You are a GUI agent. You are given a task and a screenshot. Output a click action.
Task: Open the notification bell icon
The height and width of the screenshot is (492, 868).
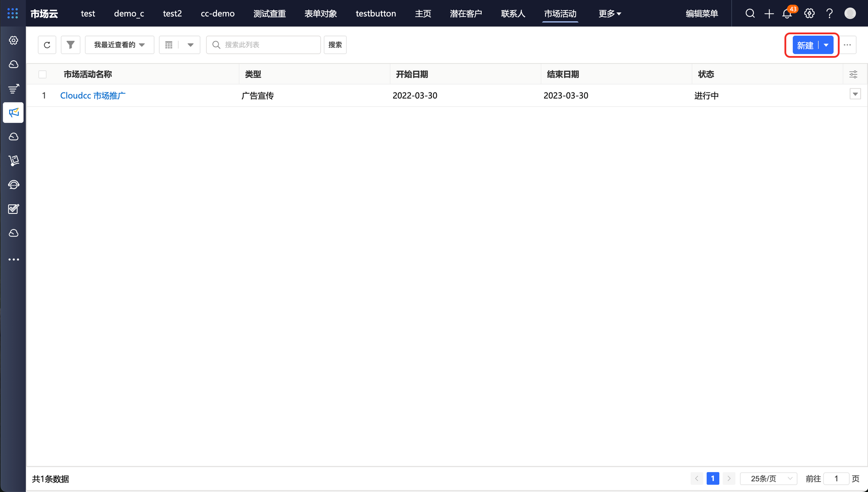pyautogui.click(x=787, y=13)
